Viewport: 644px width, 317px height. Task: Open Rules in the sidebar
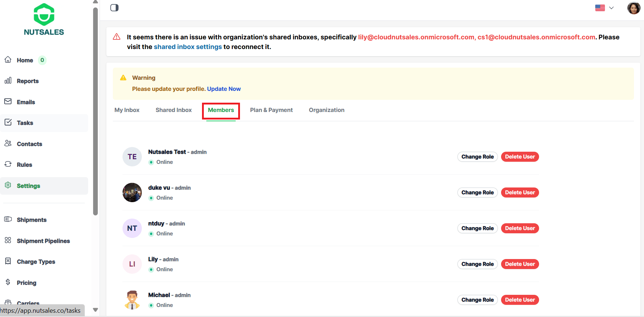coord(24,165)
